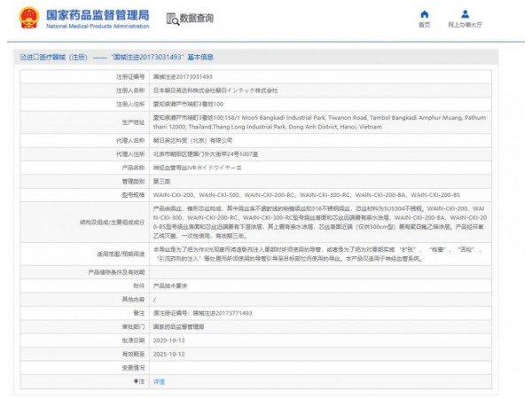This screenshot has height=399, width=532.
Task: Click registration number 国械注进20173031493 value
Action: pyautogui.click(x=183, y=77)
